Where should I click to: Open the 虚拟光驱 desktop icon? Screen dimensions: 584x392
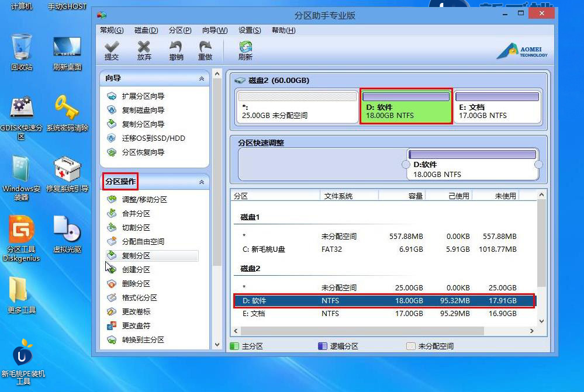tap(67, 234)
